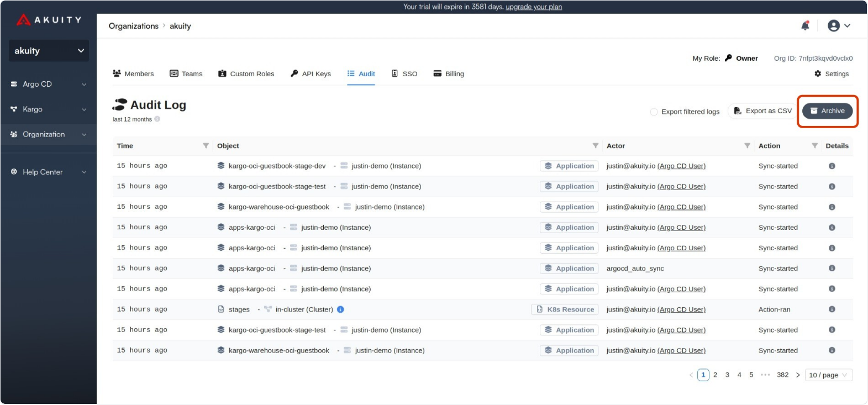Go to page 3 of the audit log
Image resolution: width=868 pixels, height=405 pixels.
pyautogui.click(x=727, y=375)
